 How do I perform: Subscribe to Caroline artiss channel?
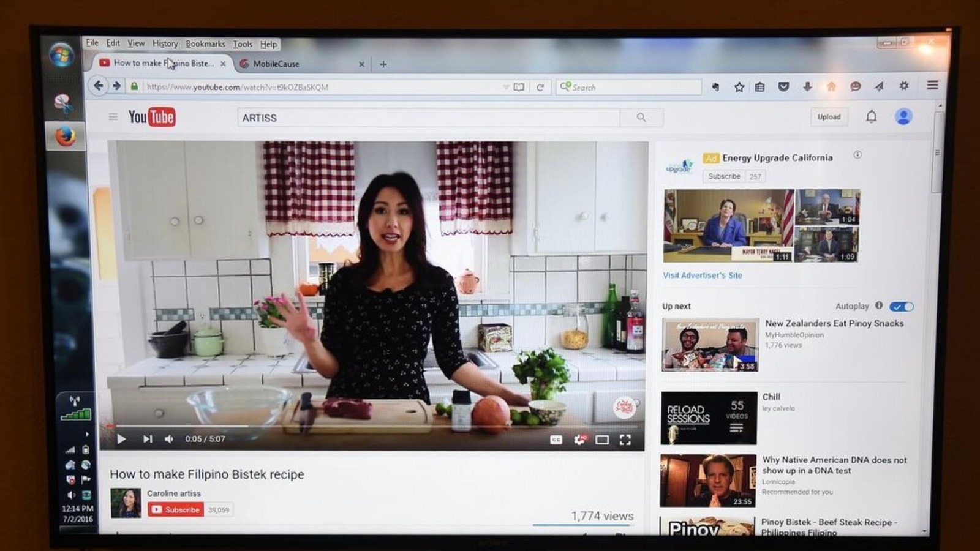click(176, 509)
